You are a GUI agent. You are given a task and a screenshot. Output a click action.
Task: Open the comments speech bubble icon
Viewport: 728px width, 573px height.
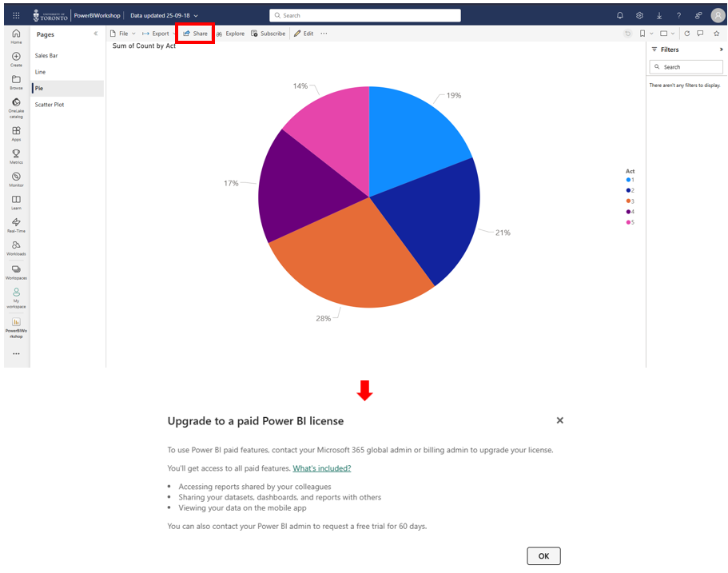pyautogui.click(x=700, y=34)
